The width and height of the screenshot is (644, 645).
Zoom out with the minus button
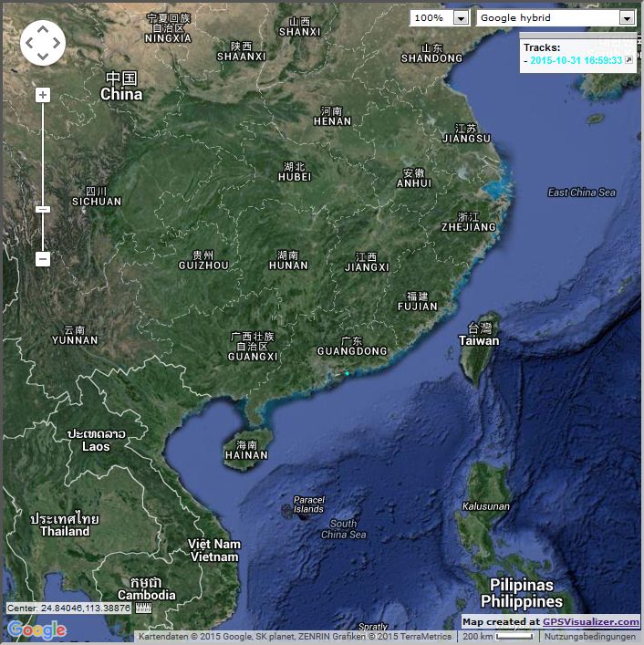click(43, 259)
